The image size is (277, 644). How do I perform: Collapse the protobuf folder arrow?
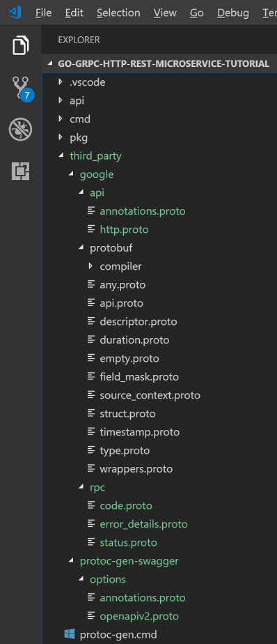tap(81, 247)
